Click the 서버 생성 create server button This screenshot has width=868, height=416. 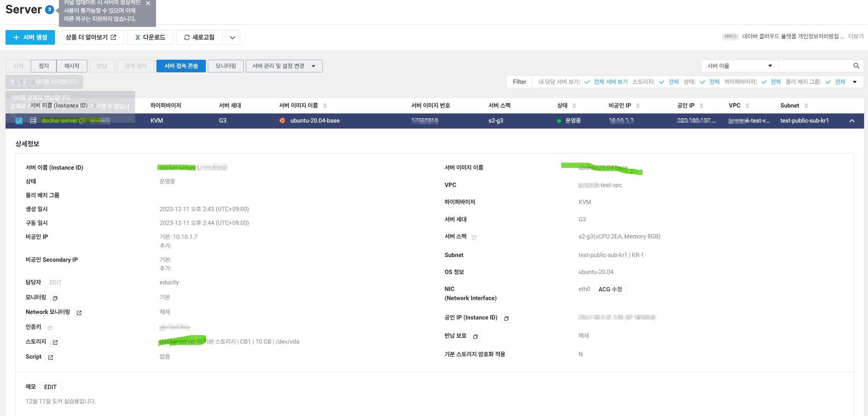point(30,37)
